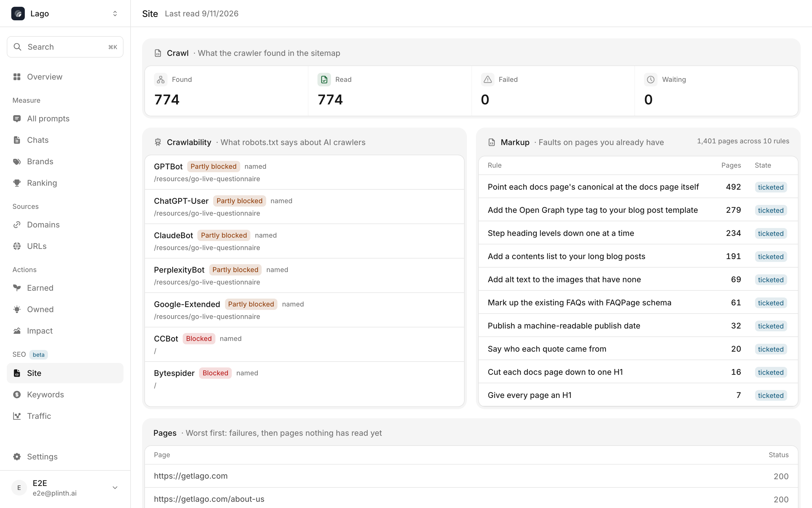Navigate to Brands
The width and height of the screenshot is (812, 508).
pyautogui.click(x=65, y=162)
